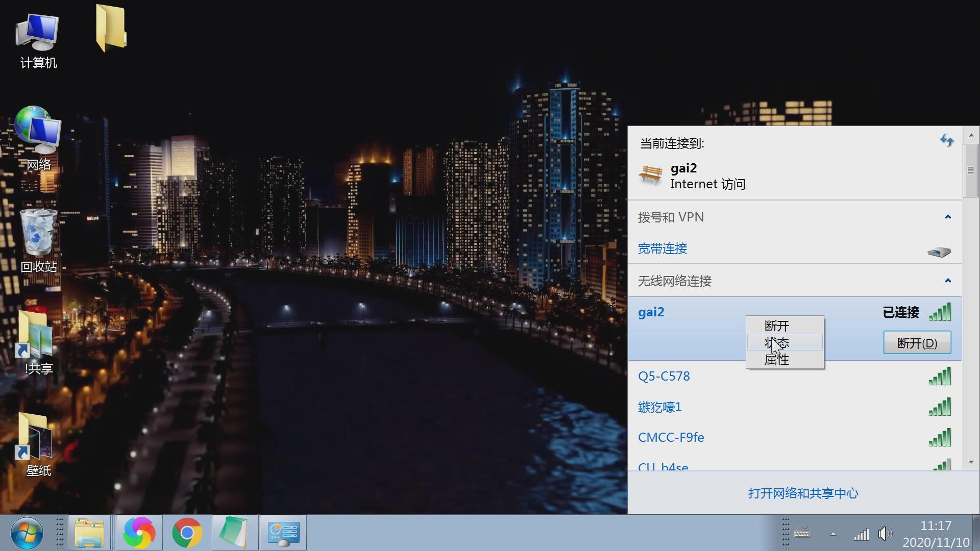Open Windows Explorer from the taskbar
Image resolution: width=980 pixels, height=551 pixels.
pyautogui.click(x=90, y=532)
